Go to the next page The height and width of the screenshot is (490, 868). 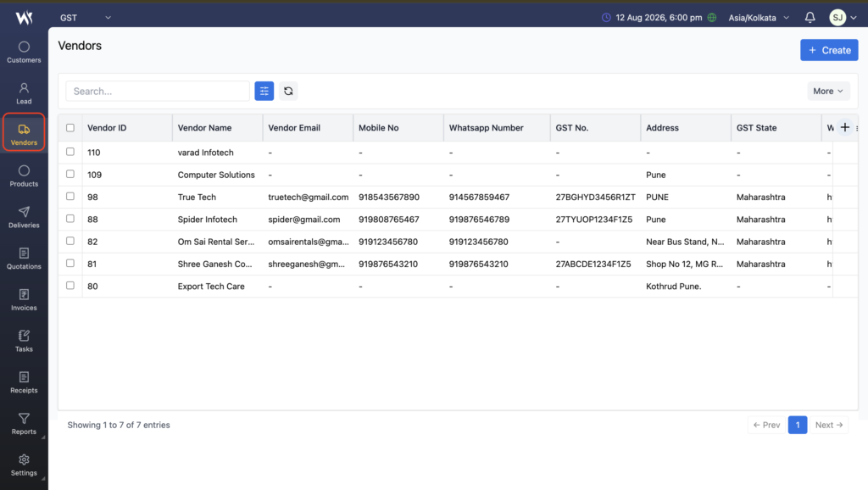pyautogui.click(x=829, y=425)
